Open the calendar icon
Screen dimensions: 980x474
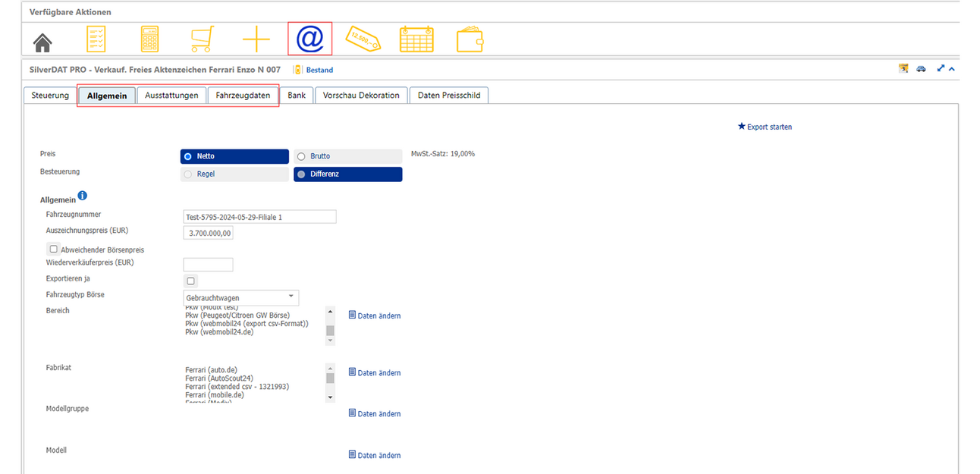point(416,39)
